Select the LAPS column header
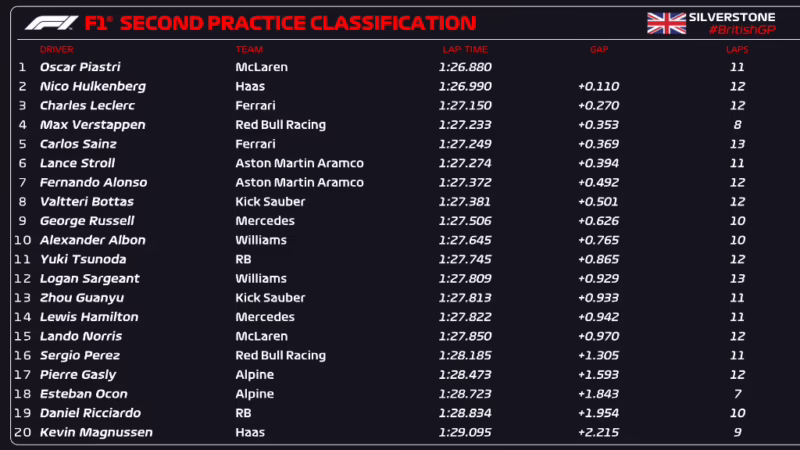Viewport: 800px width, 450px height. (737, 49)
